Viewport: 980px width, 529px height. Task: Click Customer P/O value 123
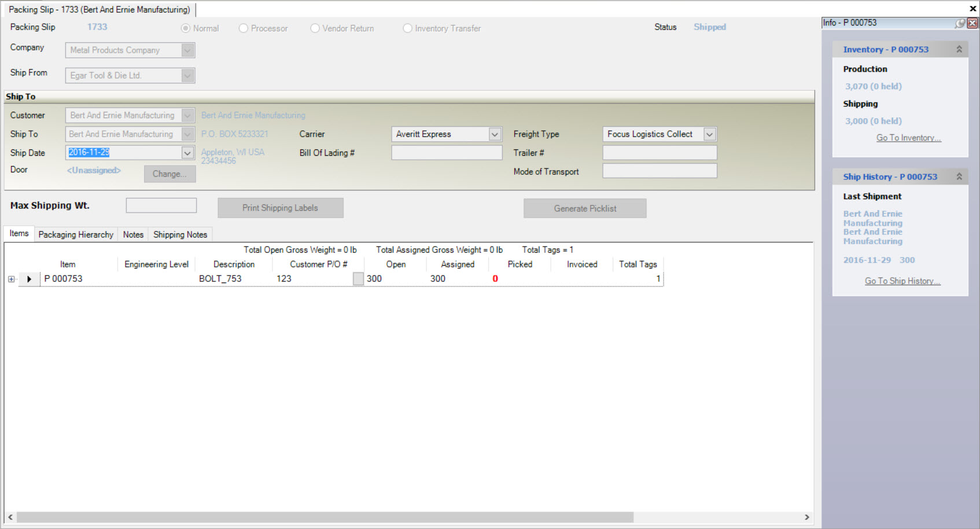coord(284,279)
